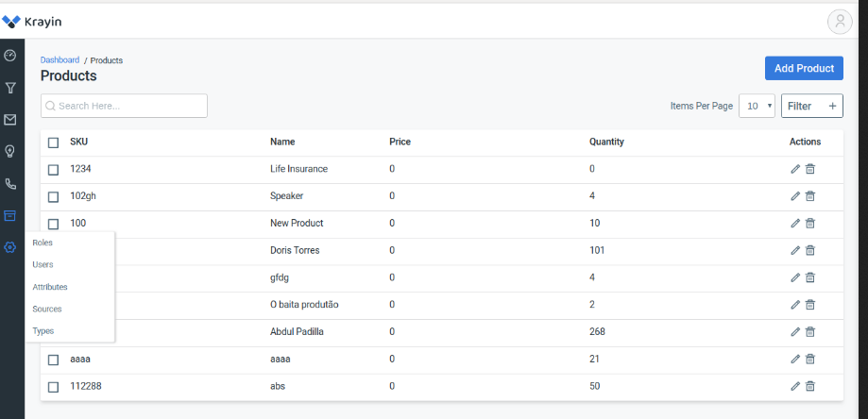This screenshot has height=419, width=868.
Task: Open the Activities lightbulb sidebar icon
Action: click(10, 151)
